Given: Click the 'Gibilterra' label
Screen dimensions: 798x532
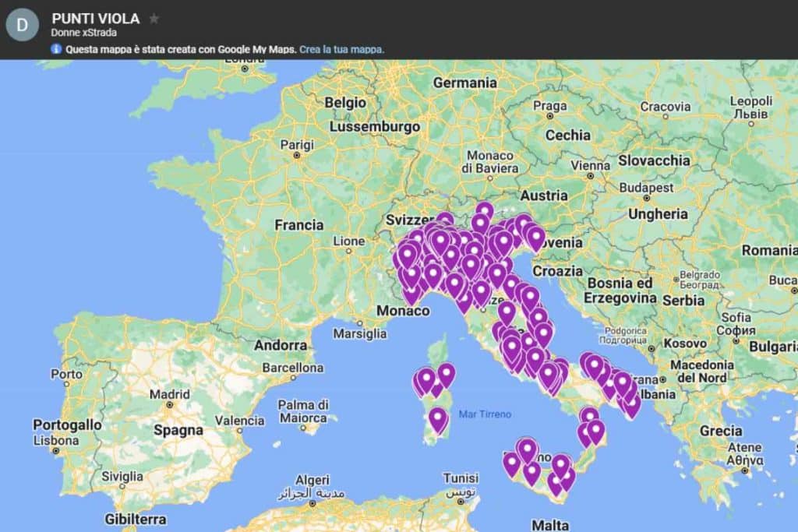Looking at the screenshot, I should tap(136, 520).
